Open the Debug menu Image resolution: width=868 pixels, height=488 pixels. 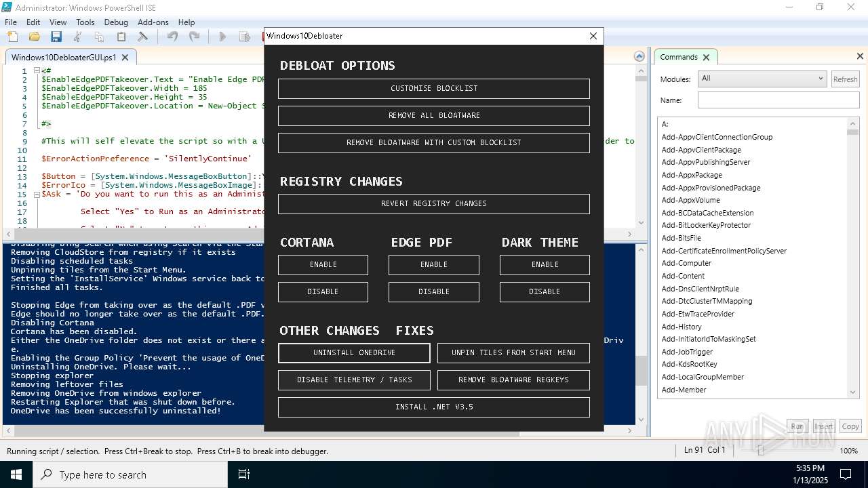[116, 22]
